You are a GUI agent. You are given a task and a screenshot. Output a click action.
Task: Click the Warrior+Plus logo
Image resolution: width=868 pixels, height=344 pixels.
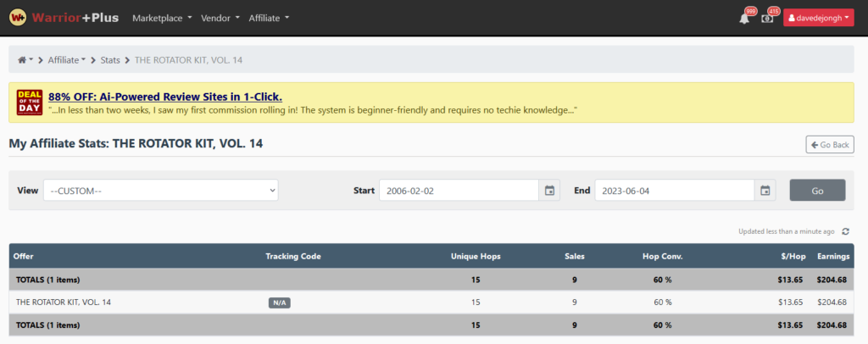64,18
